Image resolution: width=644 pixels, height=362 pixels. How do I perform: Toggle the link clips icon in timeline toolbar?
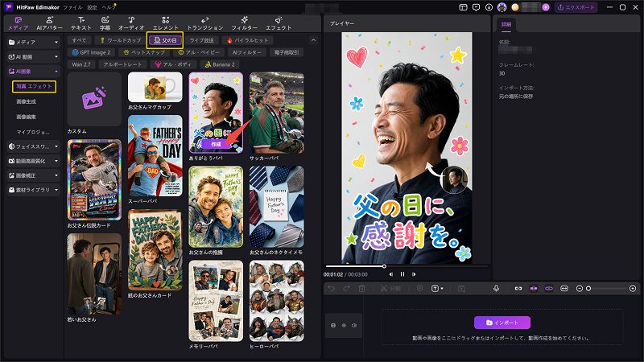pyautogui.click(x=518, y=289)
